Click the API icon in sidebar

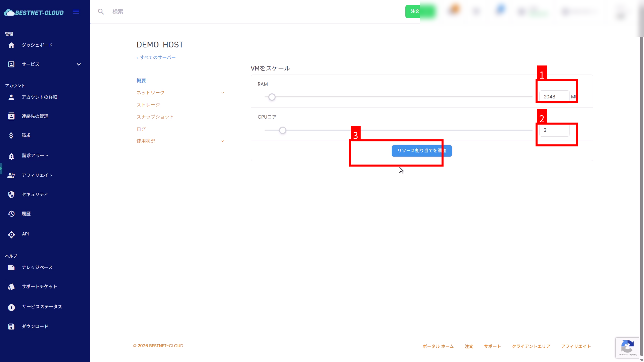[x=11, y=234]
